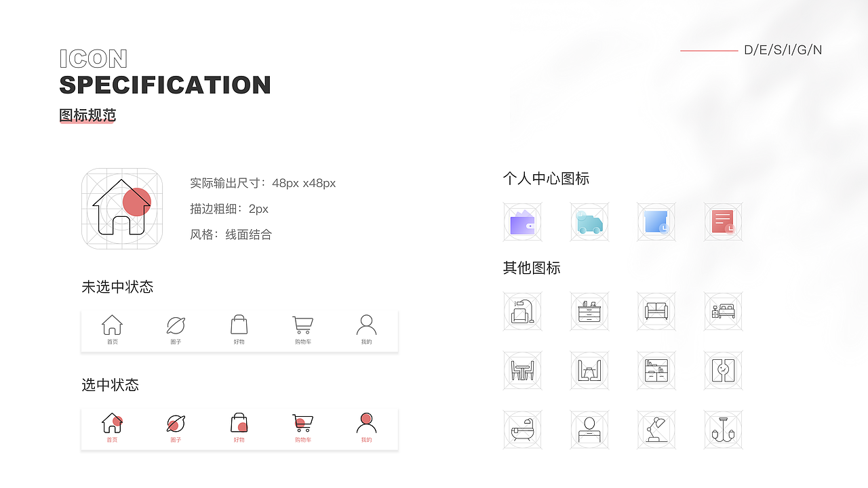Click the SPECIFICATION heading text
The image size is (868, 488).
(x=165, y=85)
